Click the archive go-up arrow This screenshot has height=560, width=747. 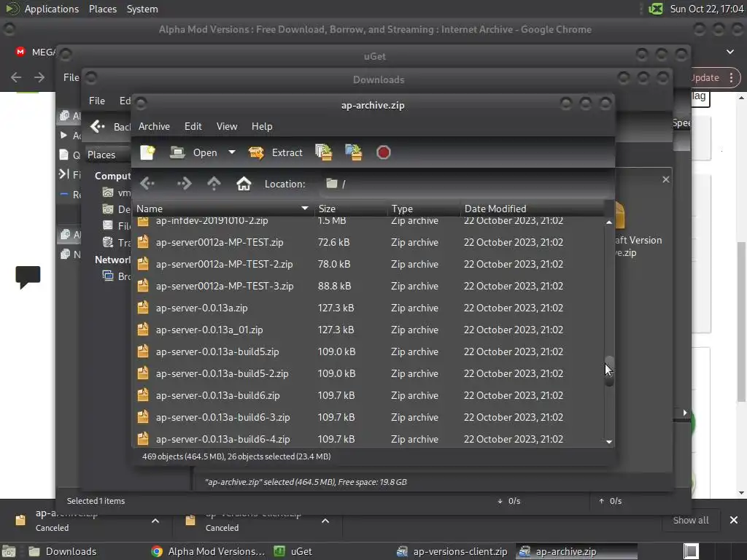pos(214,183)
